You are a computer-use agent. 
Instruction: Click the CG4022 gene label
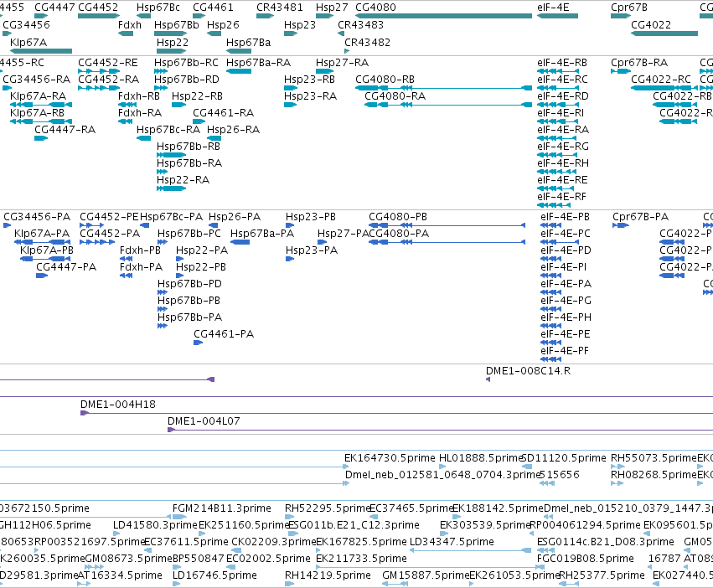coord(651,24)
